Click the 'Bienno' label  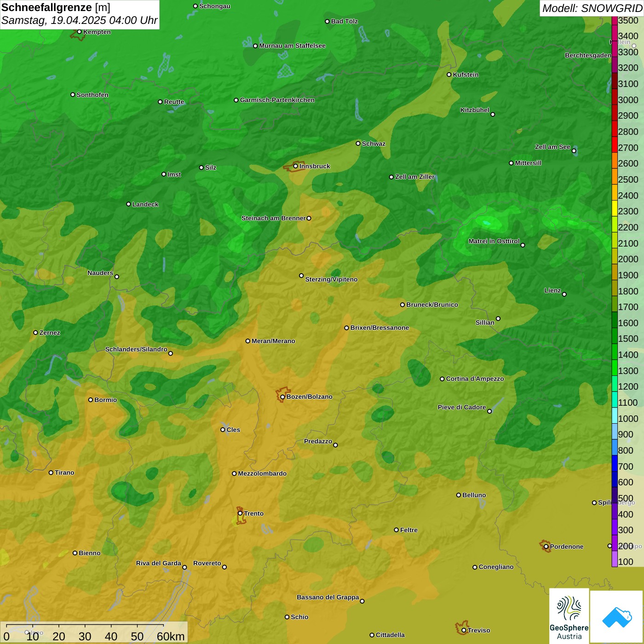coord(90,553)
